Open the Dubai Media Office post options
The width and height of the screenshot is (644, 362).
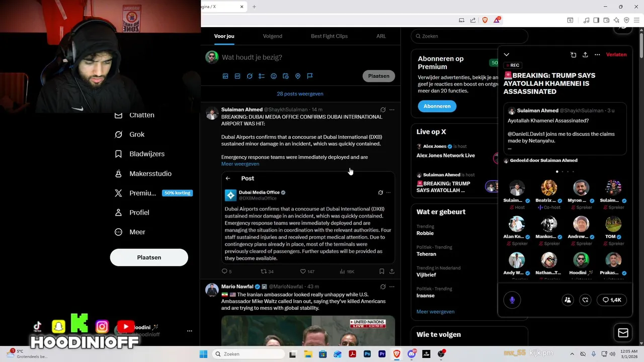pos(388,193)
